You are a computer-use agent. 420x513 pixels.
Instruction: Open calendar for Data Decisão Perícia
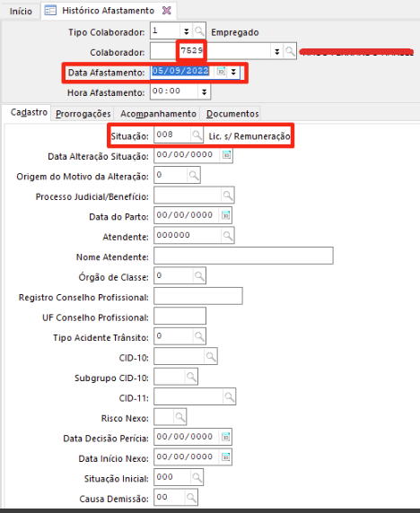pos(226,437)
